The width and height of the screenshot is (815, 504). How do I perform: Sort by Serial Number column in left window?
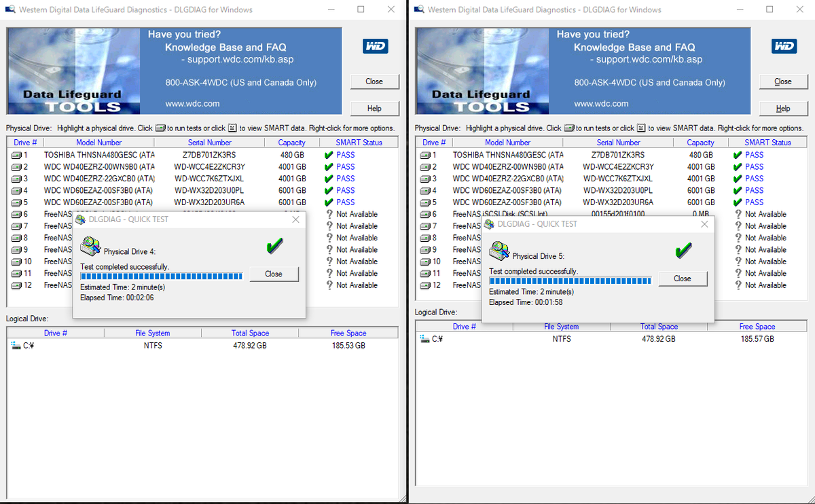[x=210, y=143]
